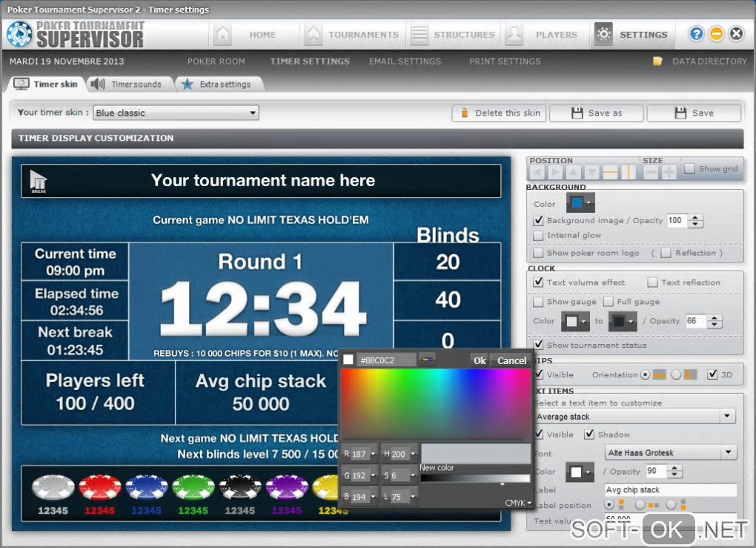This screenshot has height=548, width=756.
Task: Click the break icon in timer preview
Action: pos(38,182)
